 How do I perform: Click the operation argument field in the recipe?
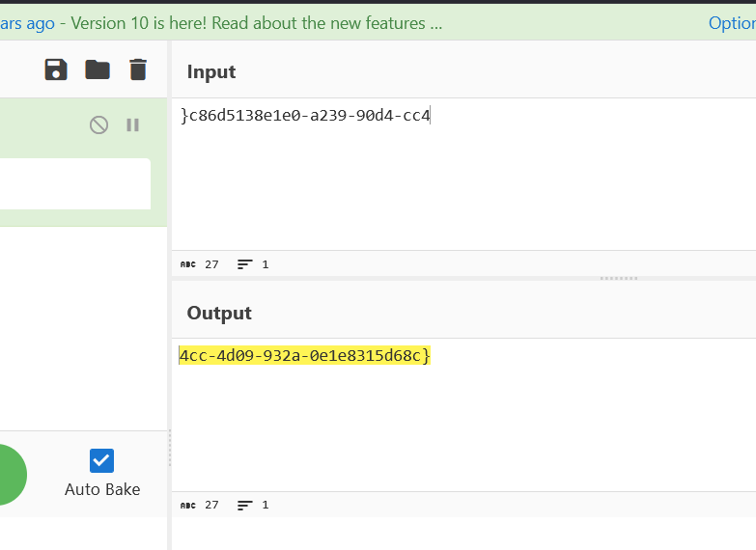pos(75,183)
